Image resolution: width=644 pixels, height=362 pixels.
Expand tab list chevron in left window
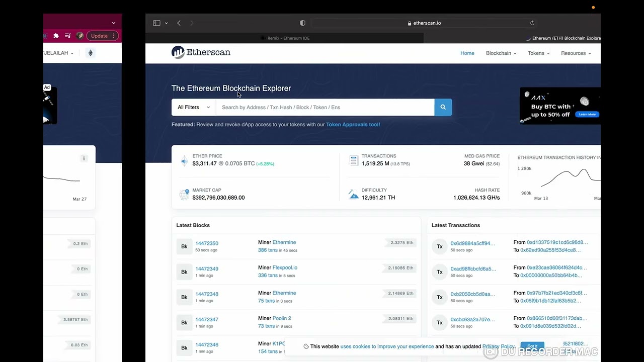coord(114,23)
